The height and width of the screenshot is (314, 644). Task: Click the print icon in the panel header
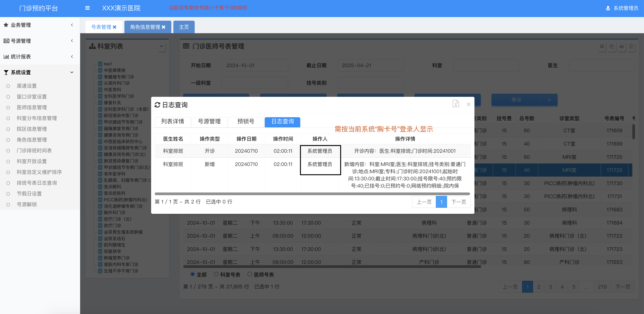621,46
